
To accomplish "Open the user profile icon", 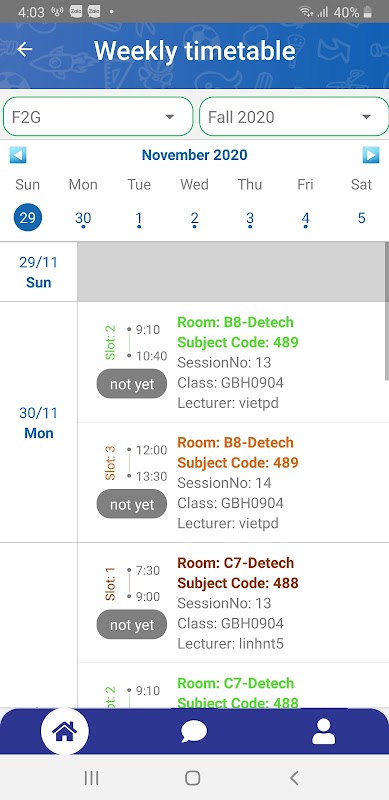I will pyautogui.click(x=324, y=732).
